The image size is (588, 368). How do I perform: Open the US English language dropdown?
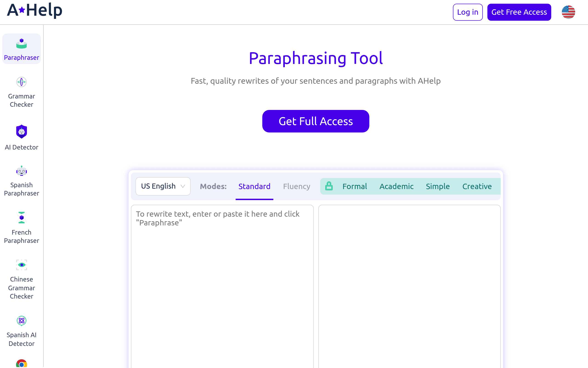pos(163,186)
